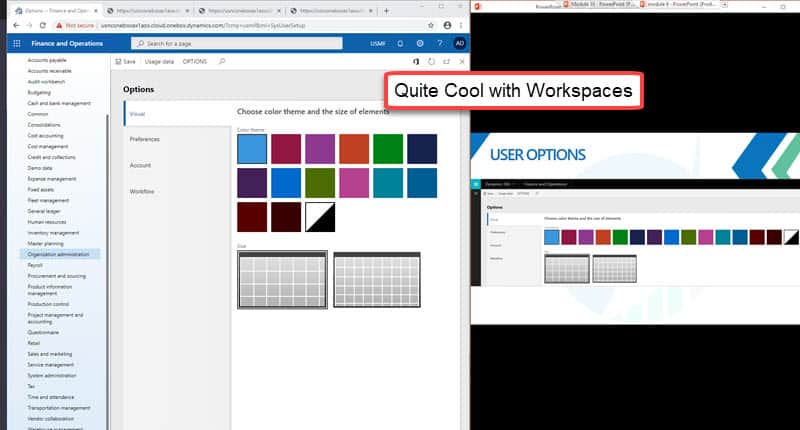Viewport: 800px width, 430px height.
Task: Pick the pink color theme
Action: click(x=354, y=183)
